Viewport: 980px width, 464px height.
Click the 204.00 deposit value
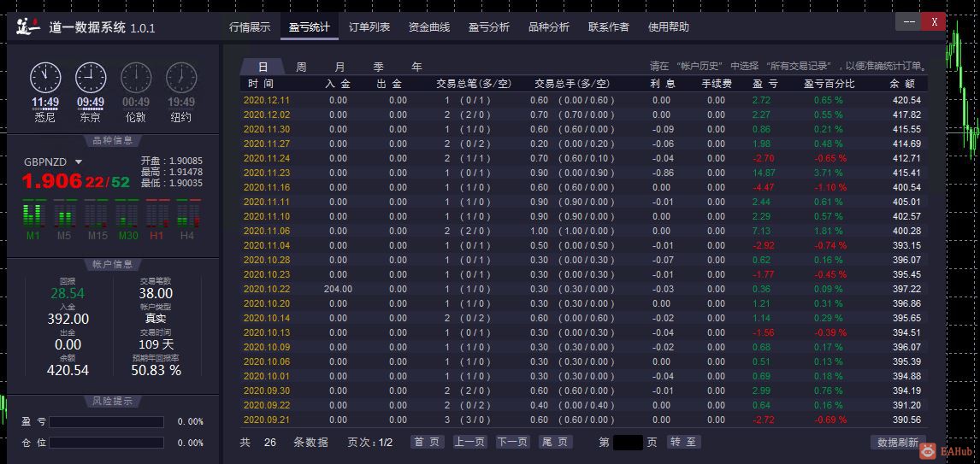click(x=338, y=289)
